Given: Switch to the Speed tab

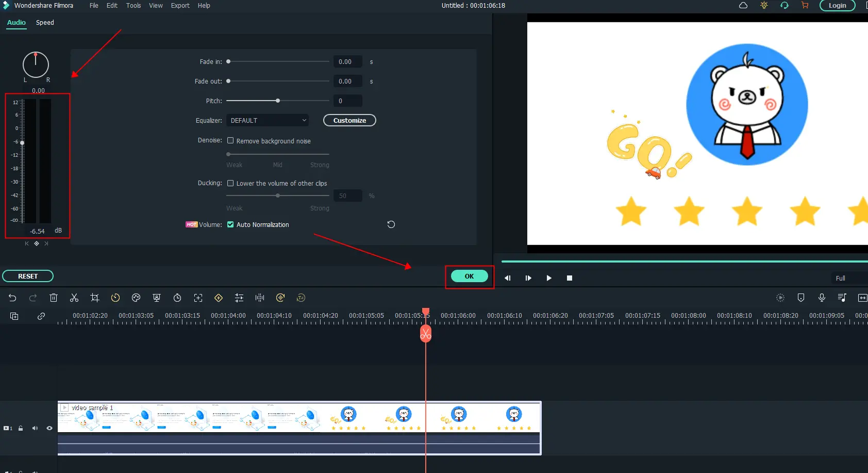Looking at the screenshot, I should click(45, 22).
